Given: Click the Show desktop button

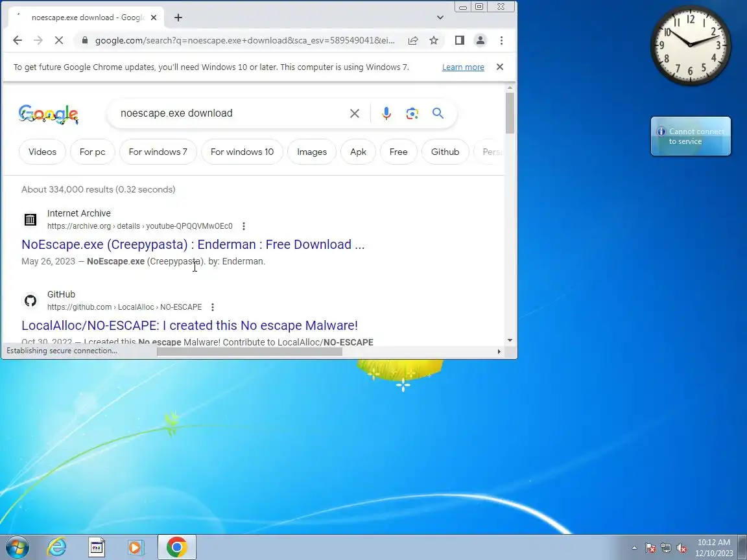Looking at the screenshot, I should pyautogui.click(x=742, y=547).
